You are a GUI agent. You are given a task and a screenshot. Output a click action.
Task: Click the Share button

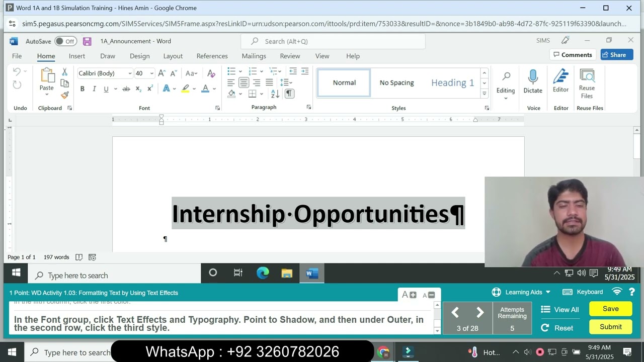click(x=617, y=55)
